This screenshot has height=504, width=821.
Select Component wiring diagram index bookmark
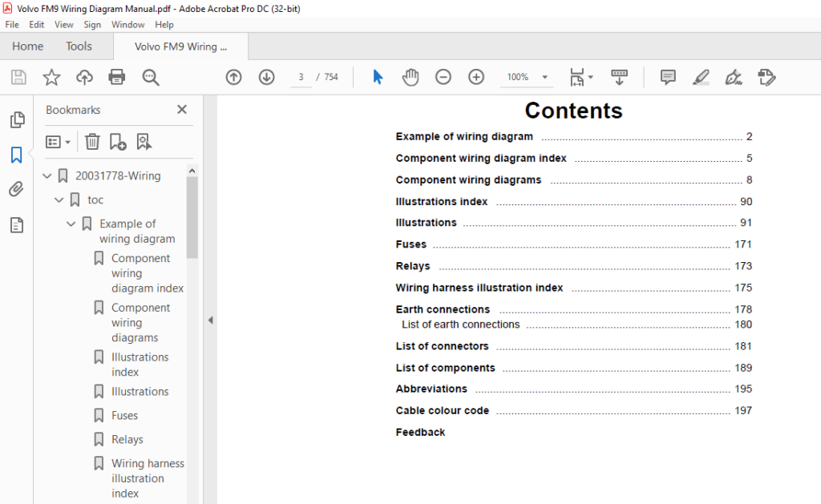click(x=148, y=273)
